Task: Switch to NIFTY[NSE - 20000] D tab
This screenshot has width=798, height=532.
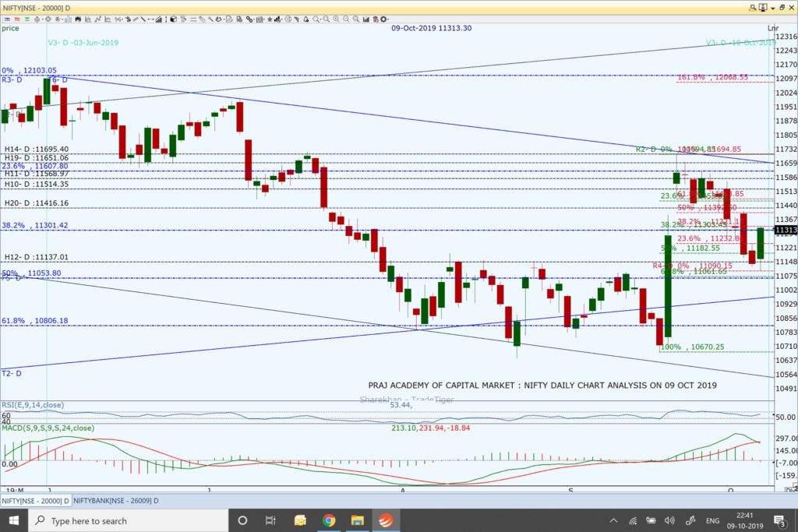Action: coord(36,501)
